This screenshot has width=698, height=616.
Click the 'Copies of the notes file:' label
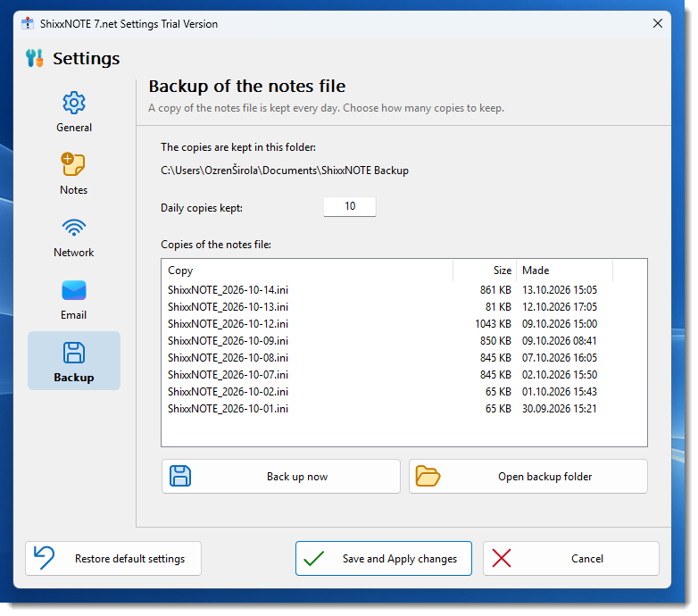point(216,245)
